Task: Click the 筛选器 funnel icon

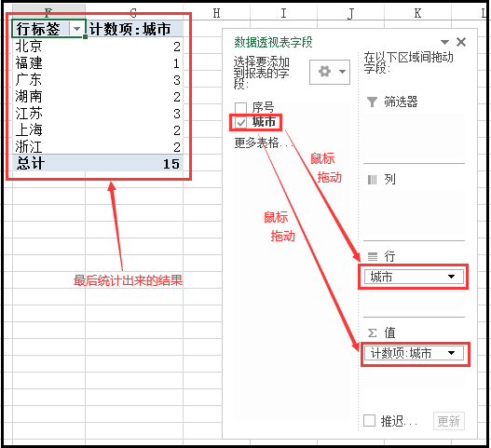Action: 372,102
